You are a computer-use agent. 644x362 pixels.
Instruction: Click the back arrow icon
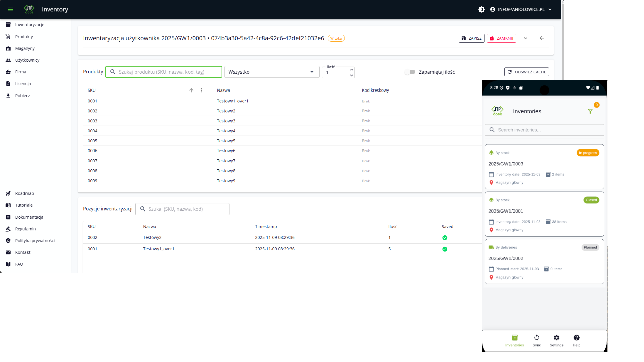542,38
